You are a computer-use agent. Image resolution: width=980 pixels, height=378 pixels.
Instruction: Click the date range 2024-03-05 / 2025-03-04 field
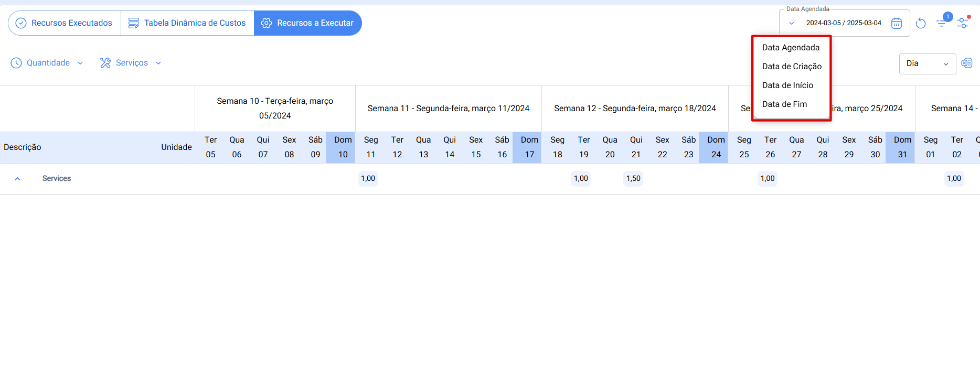(844, 23)
